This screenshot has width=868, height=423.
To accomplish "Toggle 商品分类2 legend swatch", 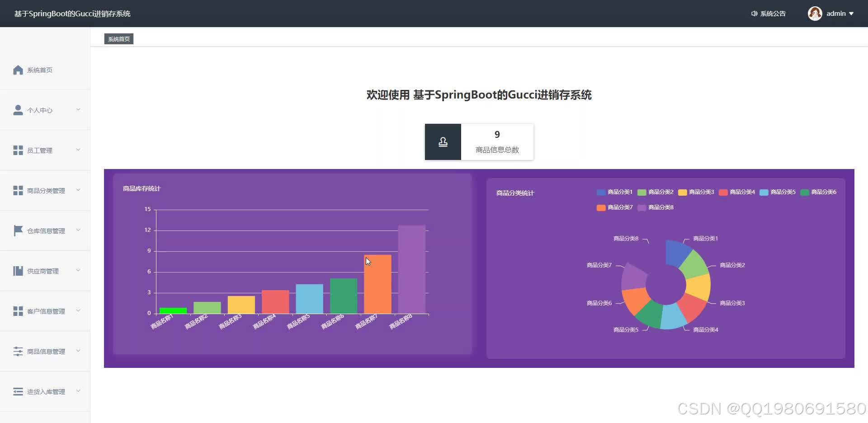I will tap(642, 193).
